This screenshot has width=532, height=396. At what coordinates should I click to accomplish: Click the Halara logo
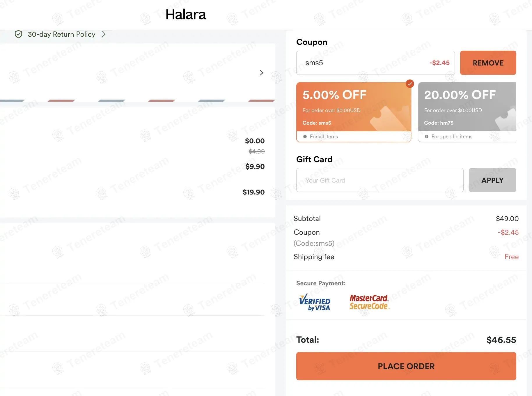[x=186, y=15]
